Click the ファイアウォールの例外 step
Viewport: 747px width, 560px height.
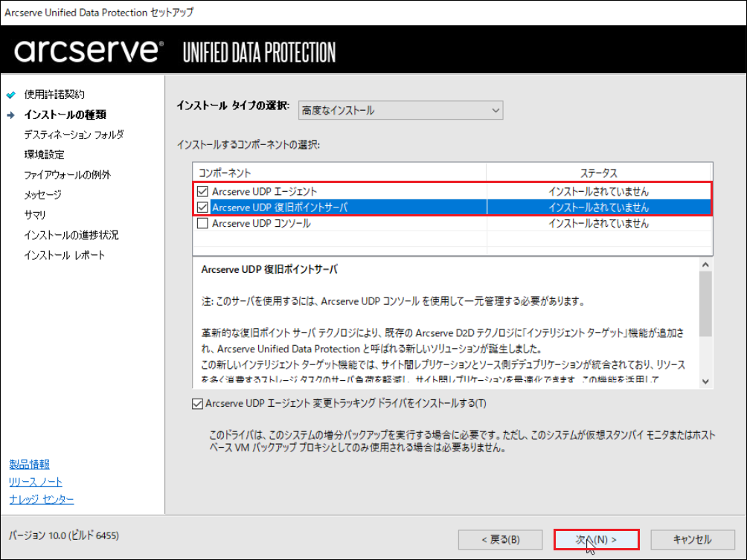click(x=67, y=175)
